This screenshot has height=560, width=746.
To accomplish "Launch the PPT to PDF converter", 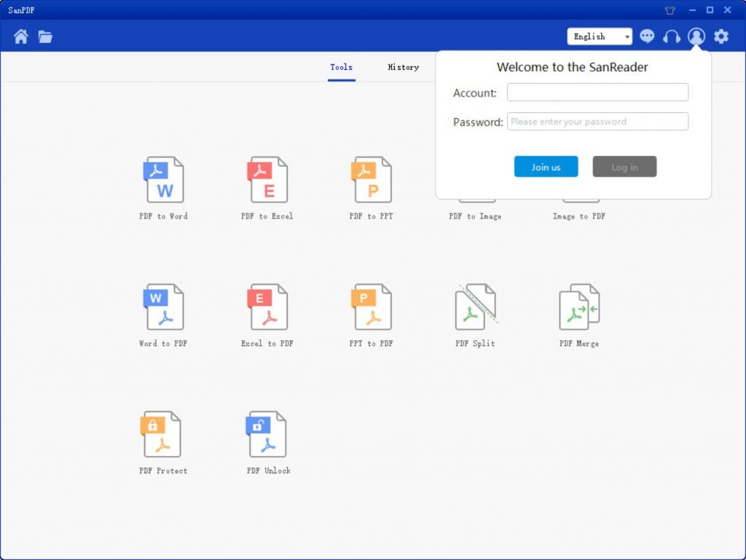I will click(372, 315).
